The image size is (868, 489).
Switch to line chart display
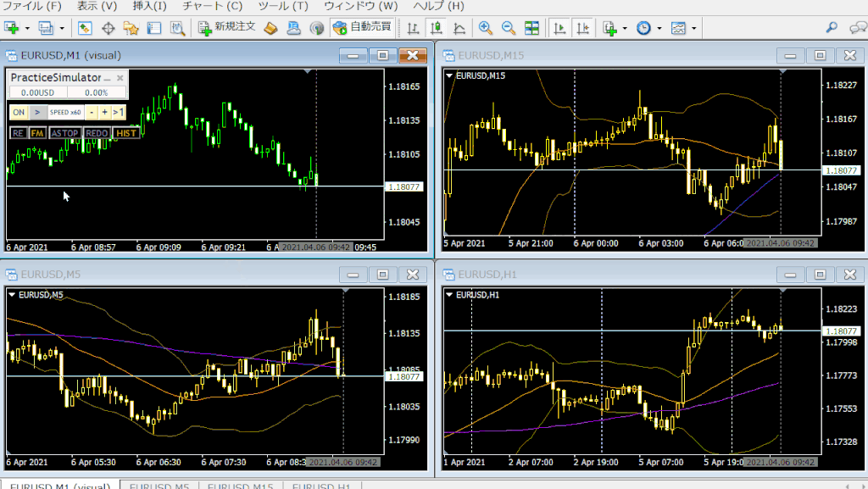[x=459, y=28]
